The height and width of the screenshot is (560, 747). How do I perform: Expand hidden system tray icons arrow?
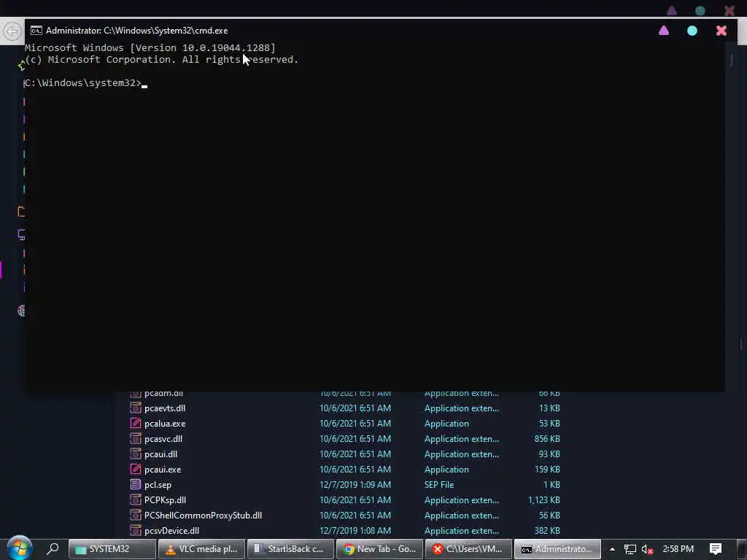pyautogui.click(x=612, y=549)
